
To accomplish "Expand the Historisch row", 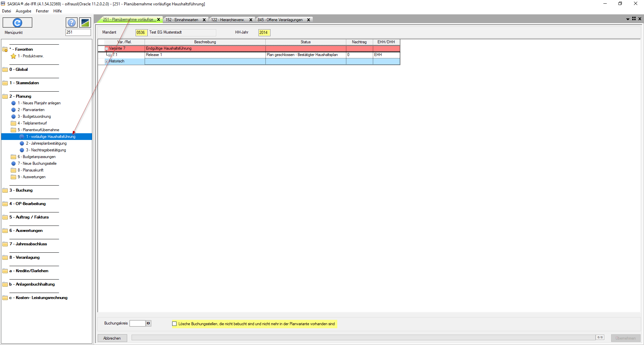I will pyautogui.click(x=106, y=61).
